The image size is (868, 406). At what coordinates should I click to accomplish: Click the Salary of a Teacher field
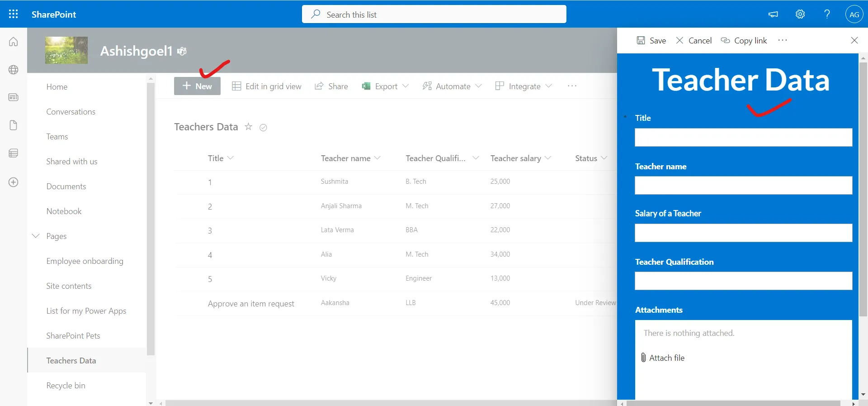point(743,233)
